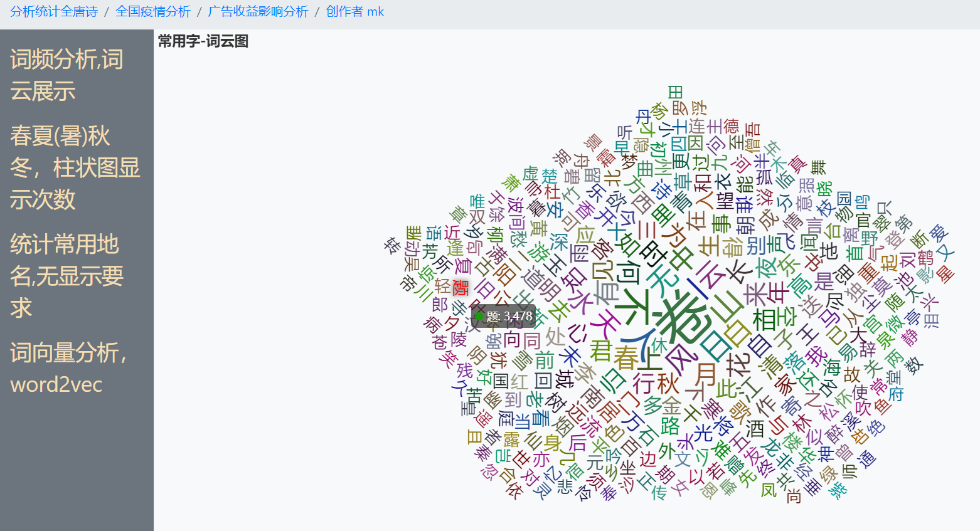This screenshot has width=980, height=531.
Task: Navigate to 全国疫情分析 page
Action: click(x=154, y=11)
